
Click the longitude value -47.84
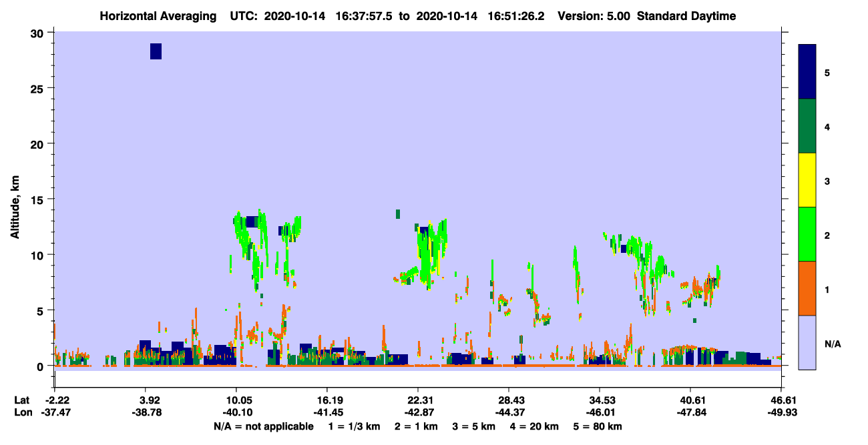690,412
